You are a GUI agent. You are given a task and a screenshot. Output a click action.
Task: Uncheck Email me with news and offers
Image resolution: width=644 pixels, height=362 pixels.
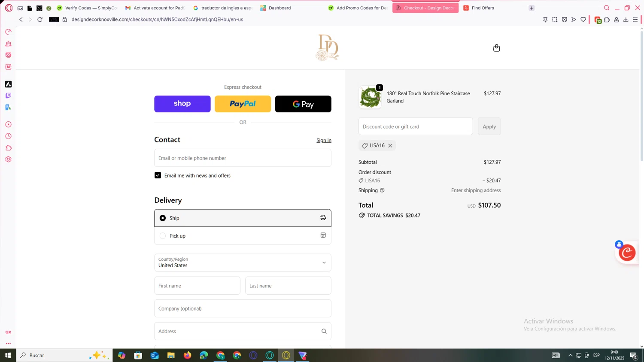[x=158, y=175]
